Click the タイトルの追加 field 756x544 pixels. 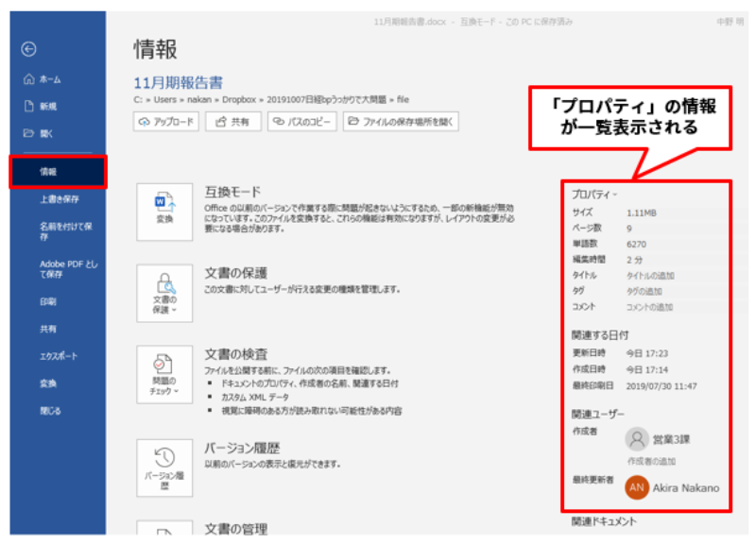coord(652,275)
